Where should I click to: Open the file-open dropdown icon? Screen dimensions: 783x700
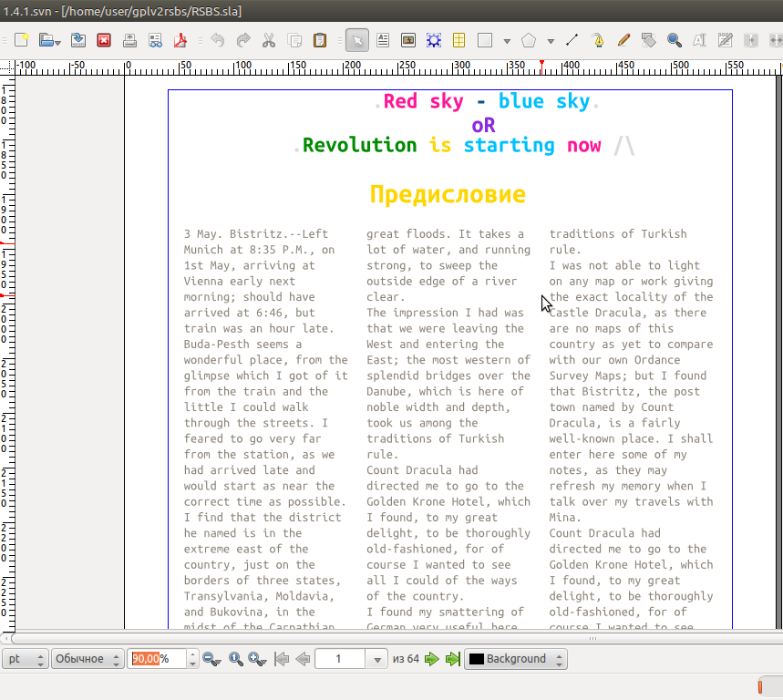[49, 40]
